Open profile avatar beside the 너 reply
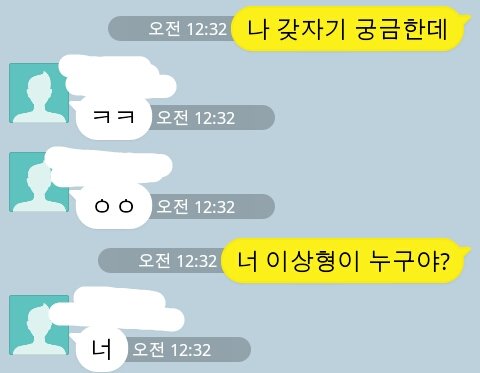This screenshot has width=480, height=373. [39, 325]
